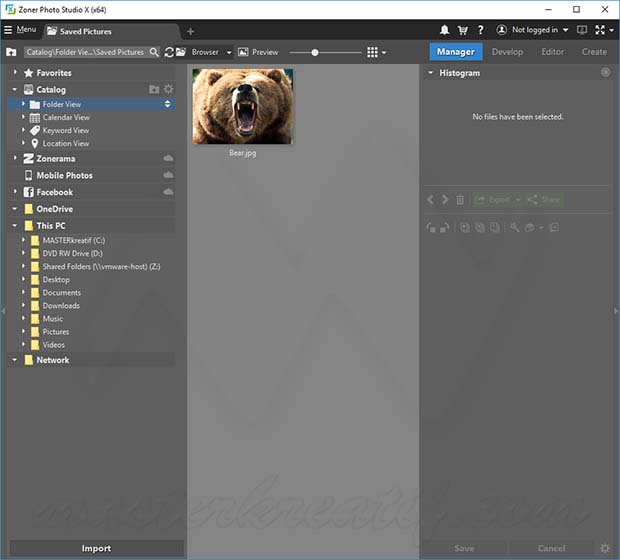Click the delete trash can icon
The image size is (620, 560).
pyautogui.click(x=460, y=200)
